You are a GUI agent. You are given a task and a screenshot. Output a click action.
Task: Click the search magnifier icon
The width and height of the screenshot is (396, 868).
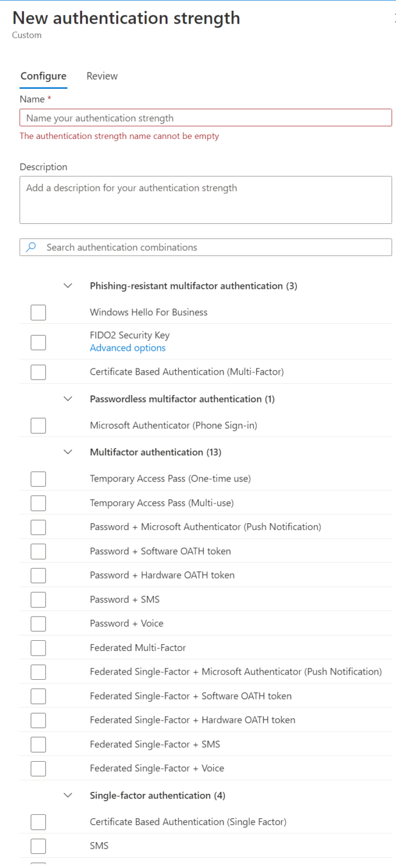tap(32, 247)
